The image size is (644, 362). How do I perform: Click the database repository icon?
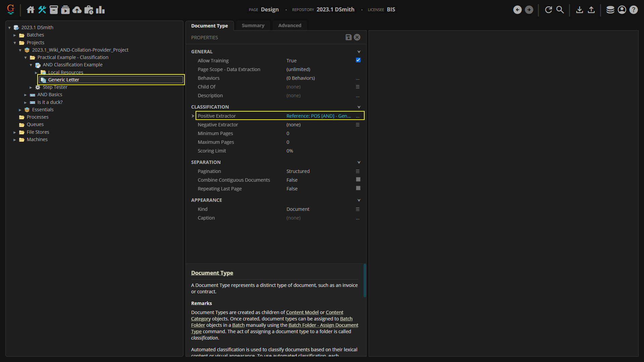[610, 10]
